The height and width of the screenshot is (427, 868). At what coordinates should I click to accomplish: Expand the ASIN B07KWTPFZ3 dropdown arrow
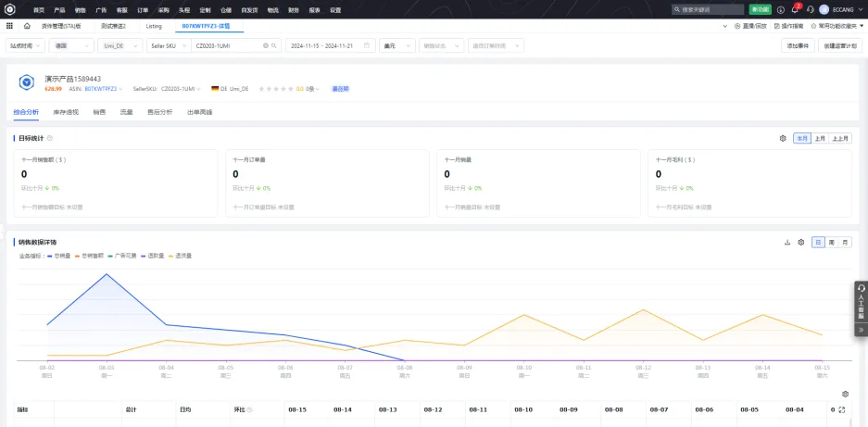[120, 89]
